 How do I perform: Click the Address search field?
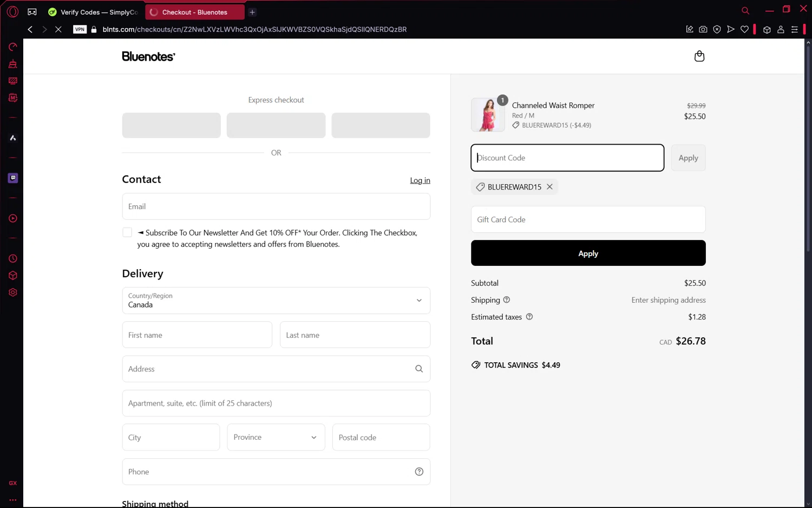(x=276, y=369)
